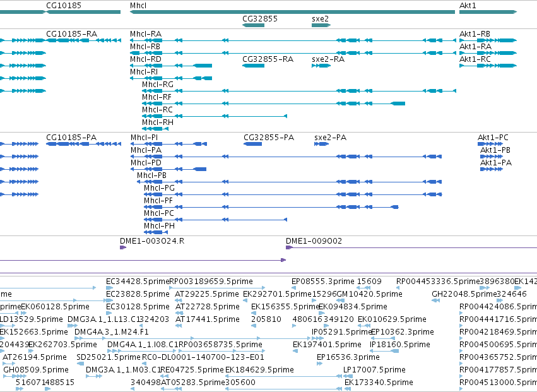Open the Mhcl-RF transcript label

tap(157, 97)
